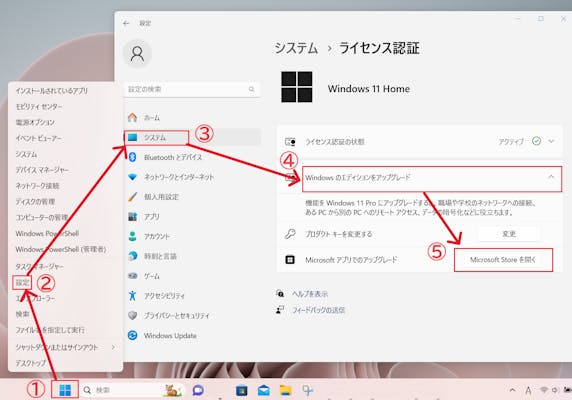
Task: Open ディスクの管理 from the context menu
Action: click(35, 201)
